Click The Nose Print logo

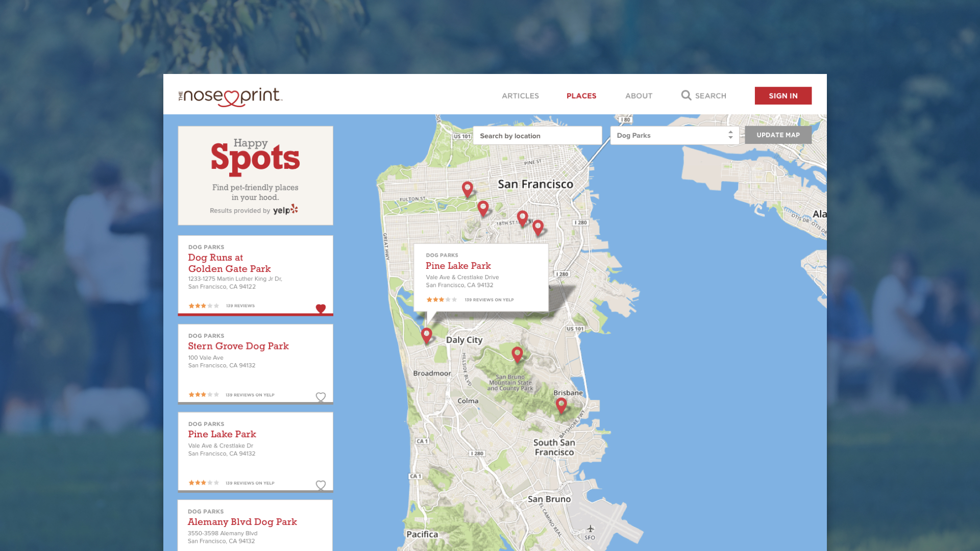(230, 96)
